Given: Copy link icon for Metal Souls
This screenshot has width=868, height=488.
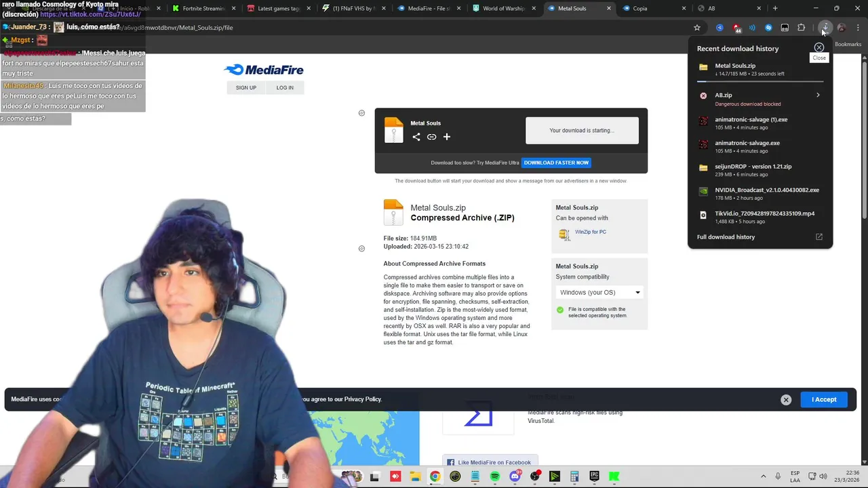Looking at the screenshot, I should [431, 137].
